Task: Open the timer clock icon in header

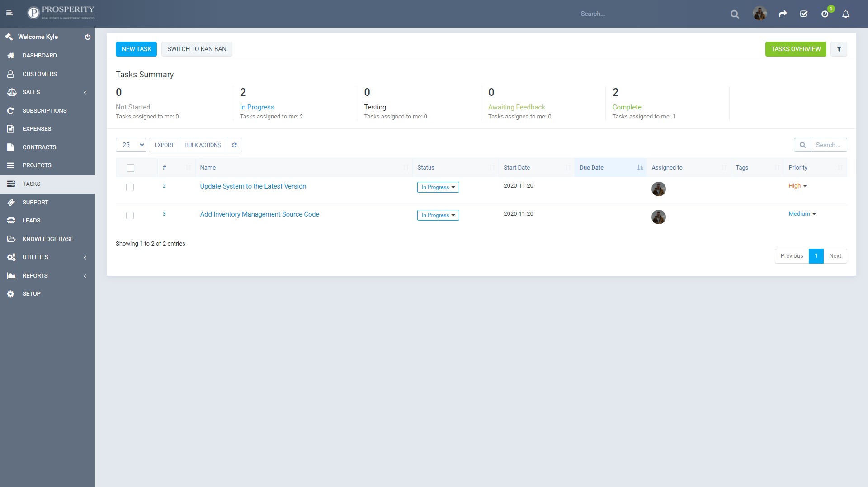Action: click(825, 14)
